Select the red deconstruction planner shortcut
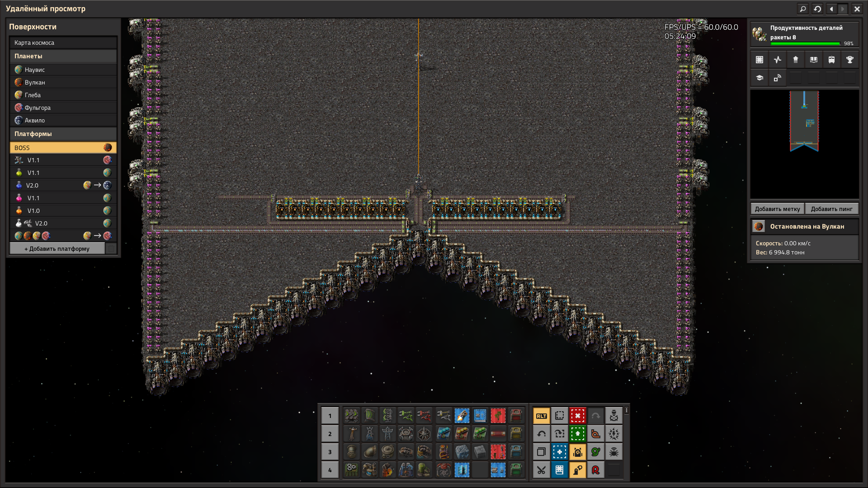The height and width of the screenshot is (488, 868). [x=577, y=416]
